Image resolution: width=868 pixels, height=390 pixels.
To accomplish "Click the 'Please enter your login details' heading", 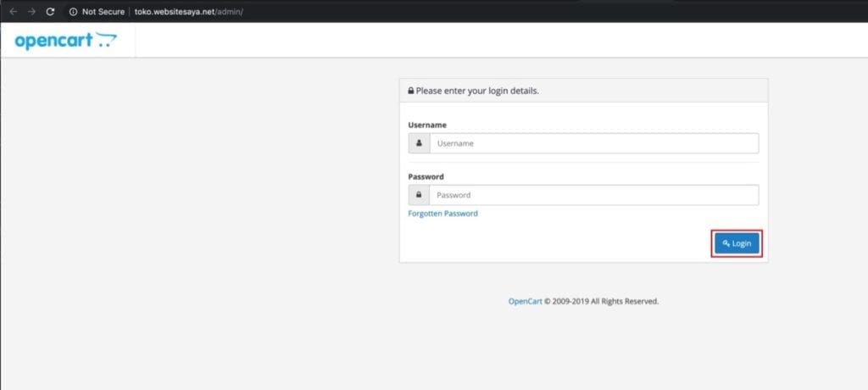I will click(477, 91).
